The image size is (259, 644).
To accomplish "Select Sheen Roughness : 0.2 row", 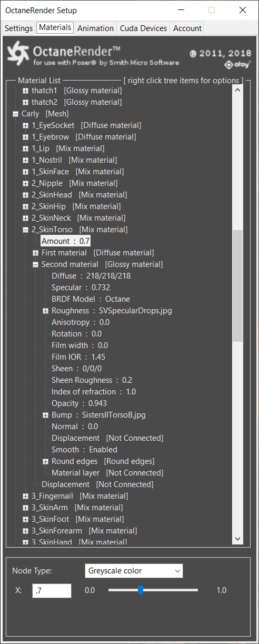I will pyautogui.click(x=92, y=380).
